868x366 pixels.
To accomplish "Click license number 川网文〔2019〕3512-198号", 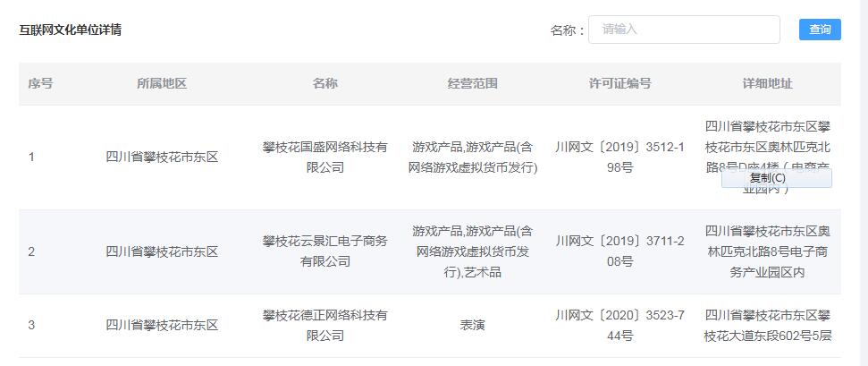I will [x=620, y=157].
